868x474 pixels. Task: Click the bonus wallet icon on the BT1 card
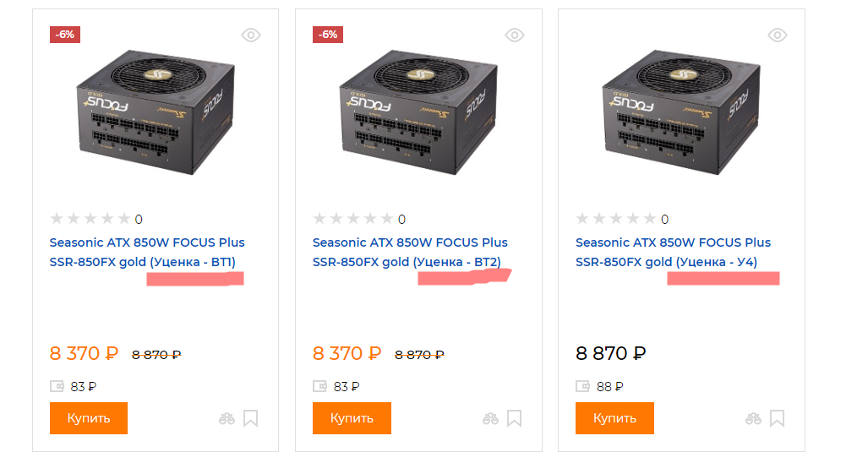point(57,386)
